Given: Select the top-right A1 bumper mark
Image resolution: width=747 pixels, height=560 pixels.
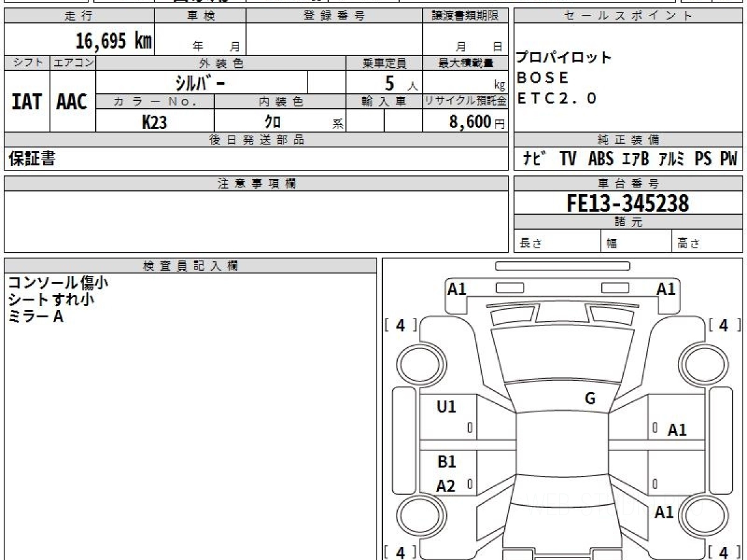Looking at the screenshot, I should coord(666,289).
